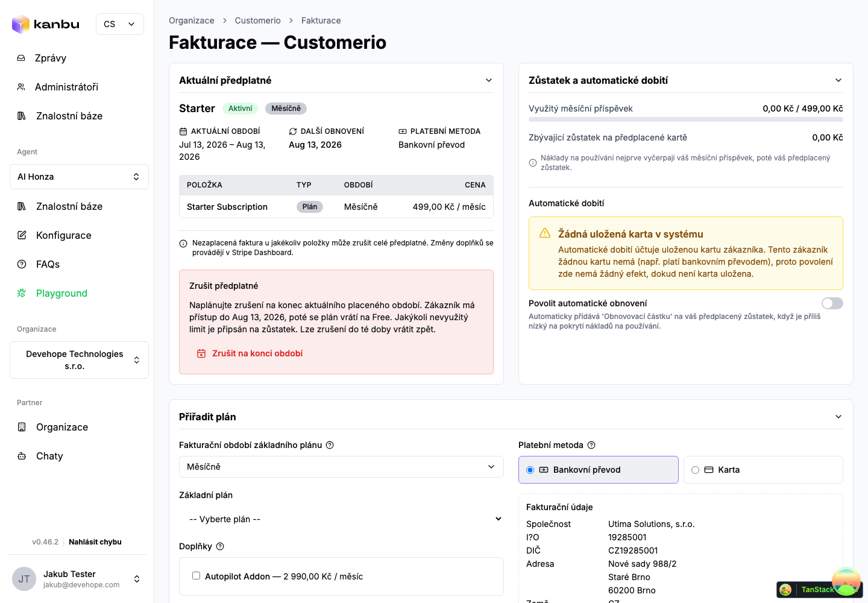Collapse the Zůstatek a automatické dobití section

click(838, 80)
